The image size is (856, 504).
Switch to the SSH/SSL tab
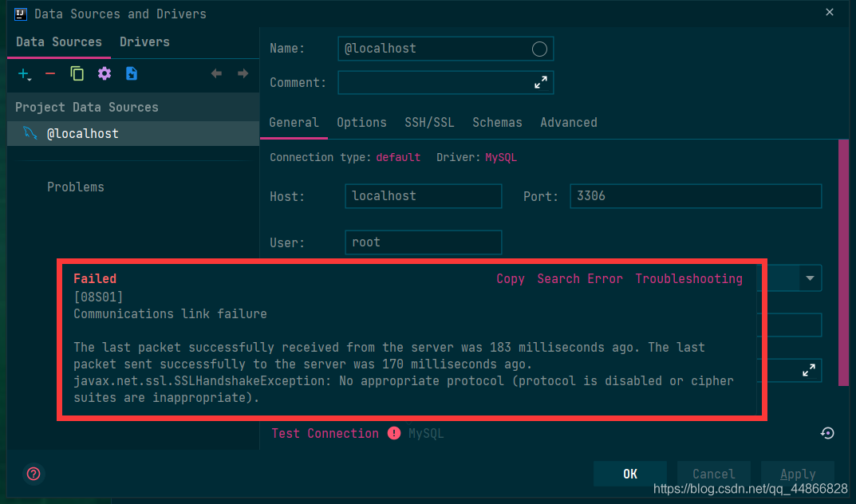(429, 122)
